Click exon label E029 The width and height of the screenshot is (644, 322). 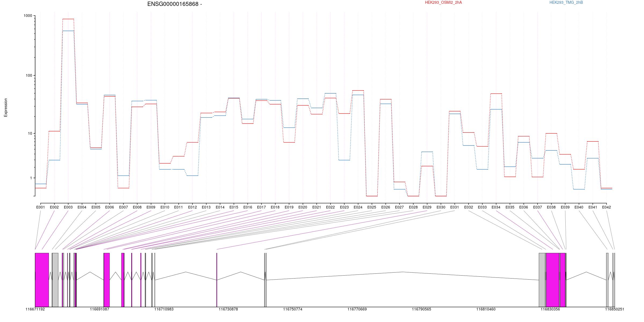coord(427,207)
